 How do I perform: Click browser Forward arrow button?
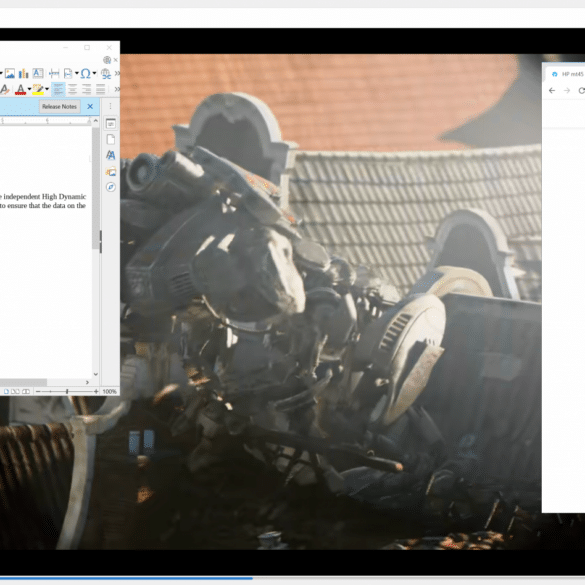(567, 90)
